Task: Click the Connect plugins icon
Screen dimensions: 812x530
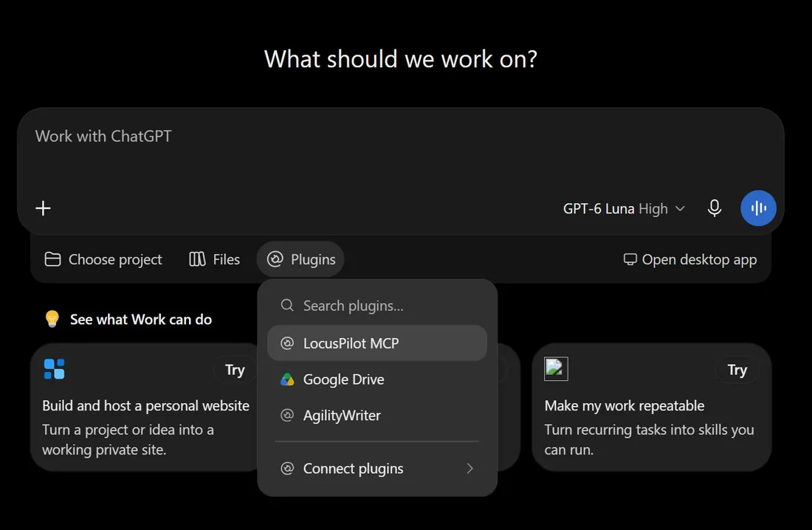Action: pyautogui.click(x=287, y=468)
